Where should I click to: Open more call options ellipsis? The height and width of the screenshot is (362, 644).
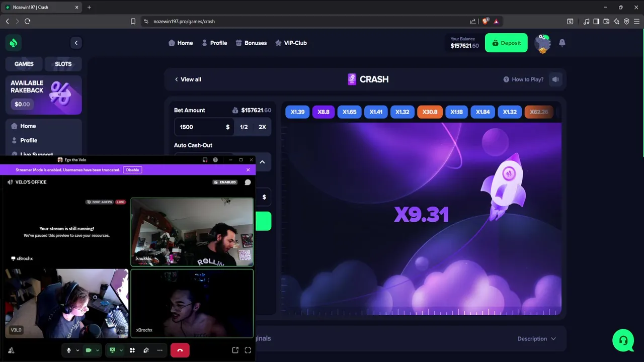point(160,350)
